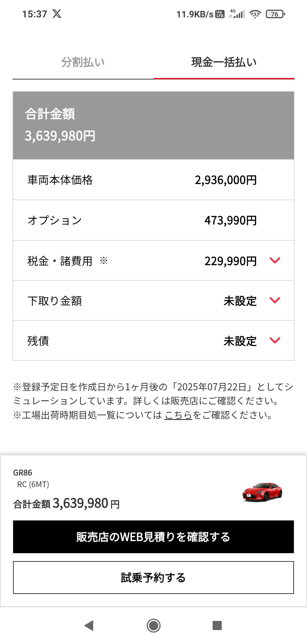This screenshot has width=307, height=644.
Task: Tap the 合計金額 summary header
Action: [x=153, y=125]
